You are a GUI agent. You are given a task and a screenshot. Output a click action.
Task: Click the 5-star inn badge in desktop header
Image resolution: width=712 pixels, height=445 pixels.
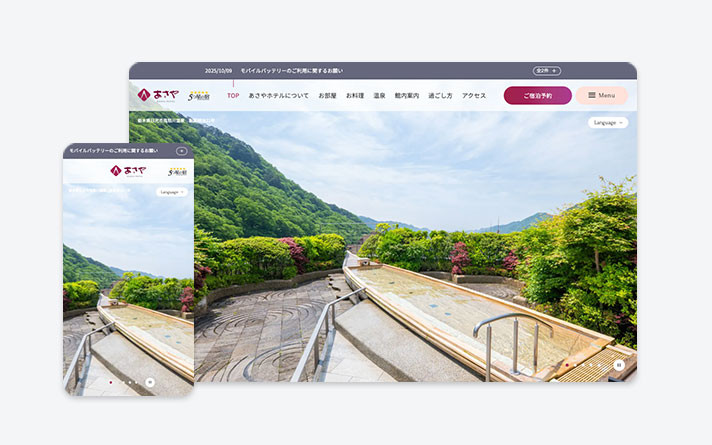coord(199,95)
